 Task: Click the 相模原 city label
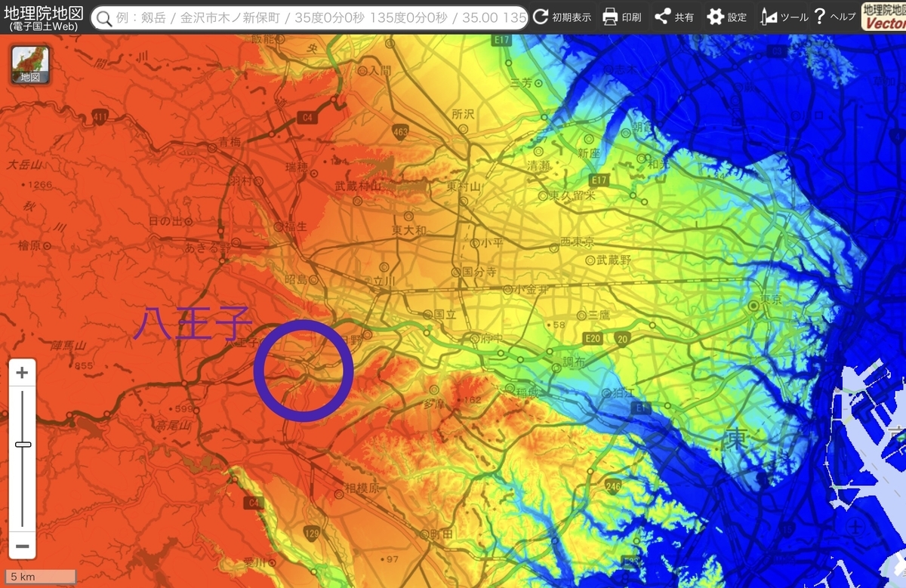point(362,488)
